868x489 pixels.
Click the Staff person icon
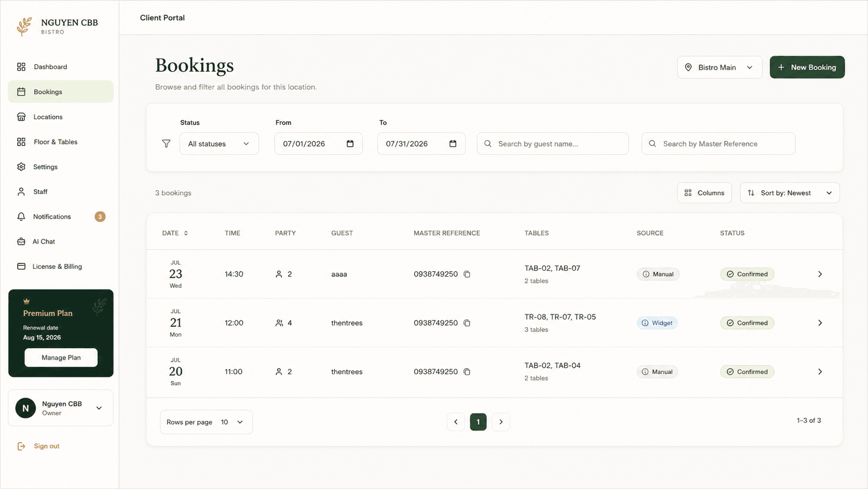pos(21,192)
